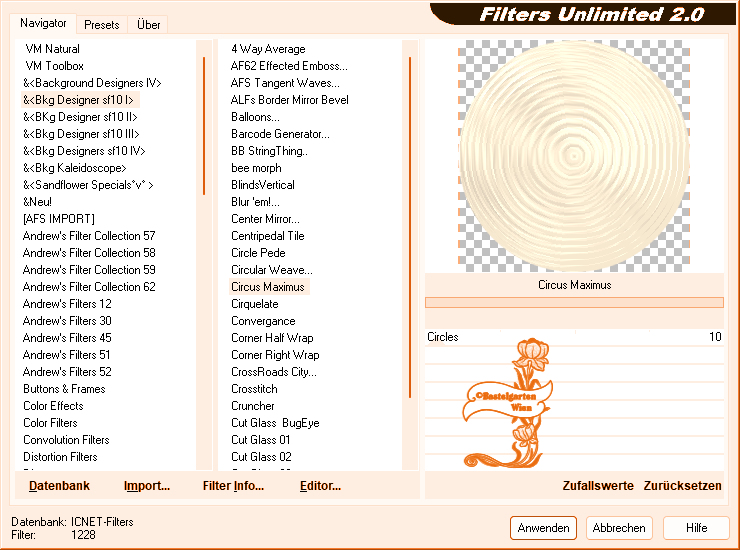Select Distortion Filters category

coord(60,457)
